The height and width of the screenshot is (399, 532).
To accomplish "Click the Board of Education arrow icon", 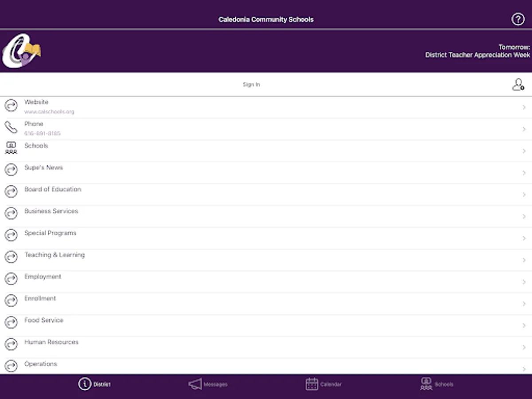I will coord(11,192).
